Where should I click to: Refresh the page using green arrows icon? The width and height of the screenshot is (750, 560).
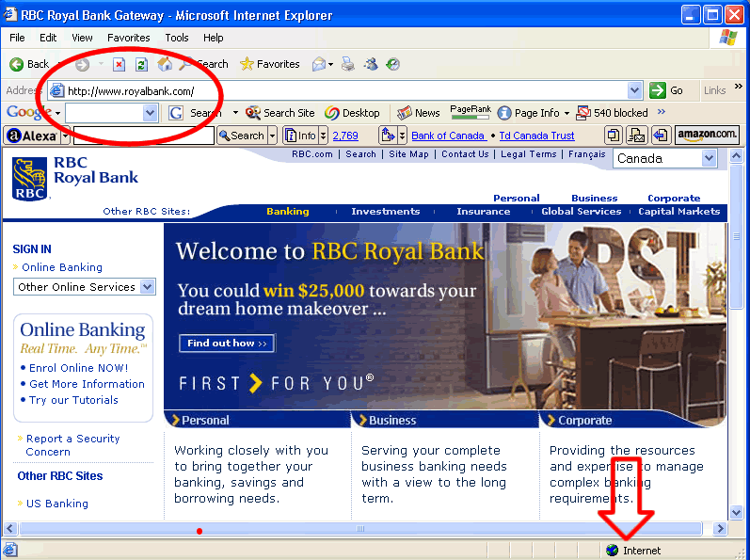141,64
